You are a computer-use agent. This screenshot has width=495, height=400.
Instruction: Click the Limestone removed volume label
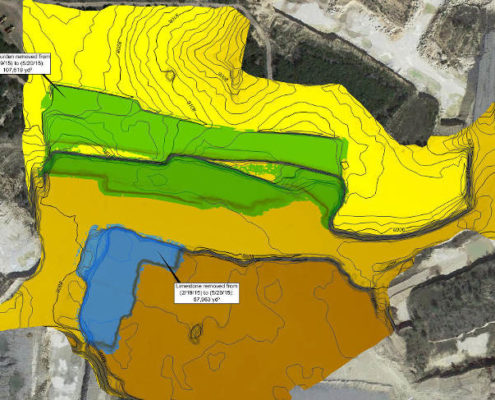point(207,293)
